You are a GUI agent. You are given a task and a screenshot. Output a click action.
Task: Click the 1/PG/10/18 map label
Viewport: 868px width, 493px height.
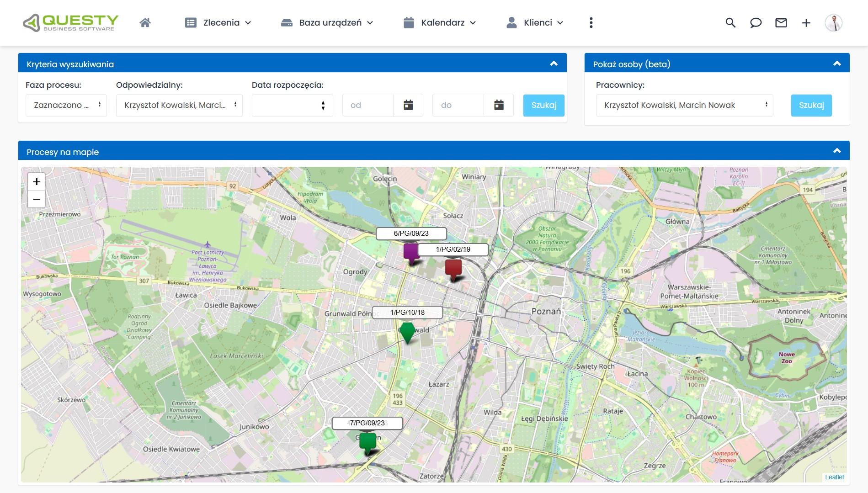(x=407, y=313)
